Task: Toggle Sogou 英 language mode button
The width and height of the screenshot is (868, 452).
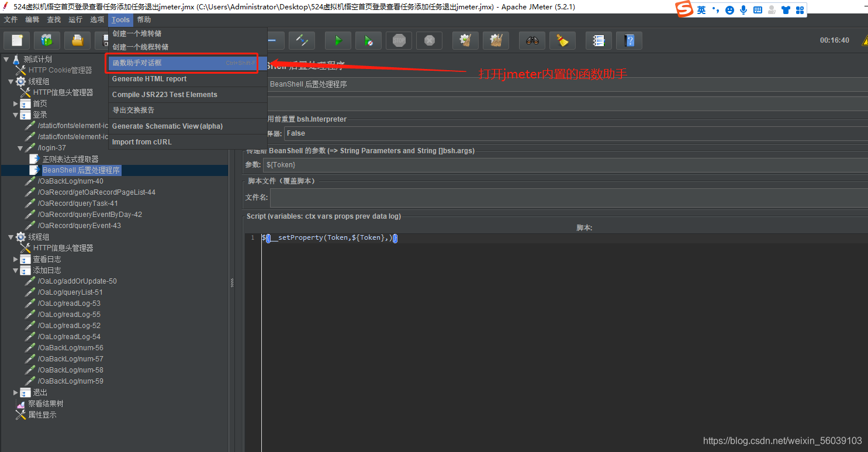Action: (x=701, y=10)
